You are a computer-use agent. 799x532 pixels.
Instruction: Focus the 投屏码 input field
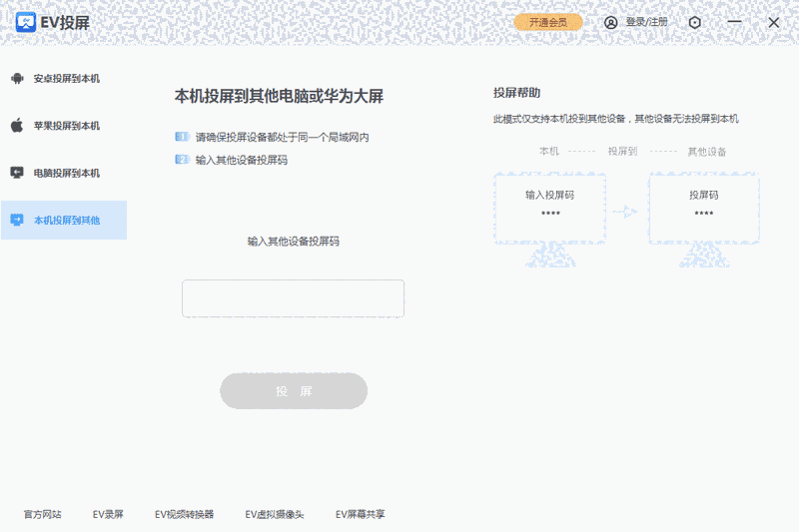click(293, 298)
